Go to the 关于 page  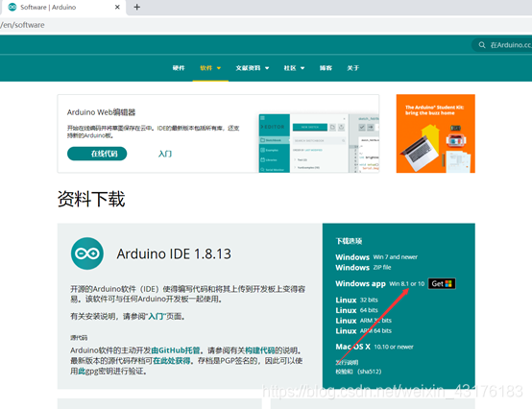pyautogui.click(x=352, y=68)
